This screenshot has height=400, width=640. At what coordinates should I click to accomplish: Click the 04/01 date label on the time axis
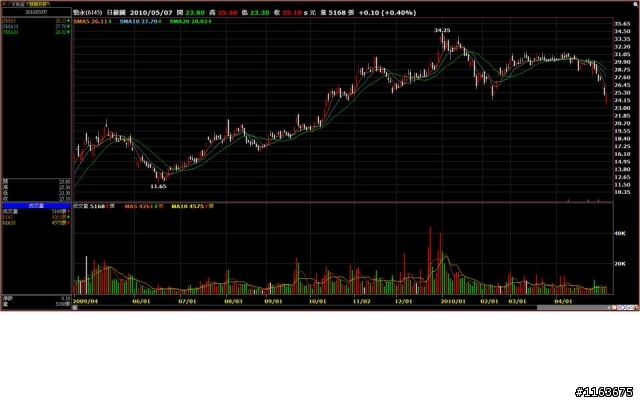(x=563, y=302)
